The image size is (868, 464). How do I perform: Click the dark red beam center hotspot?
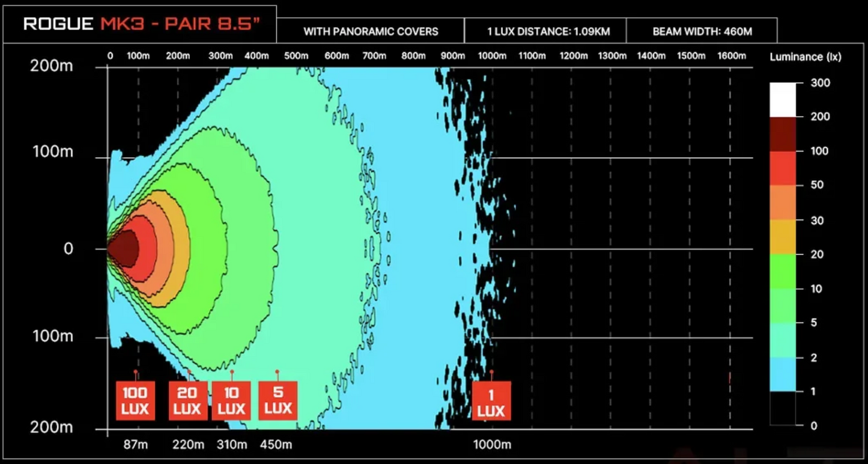[125, 248]
